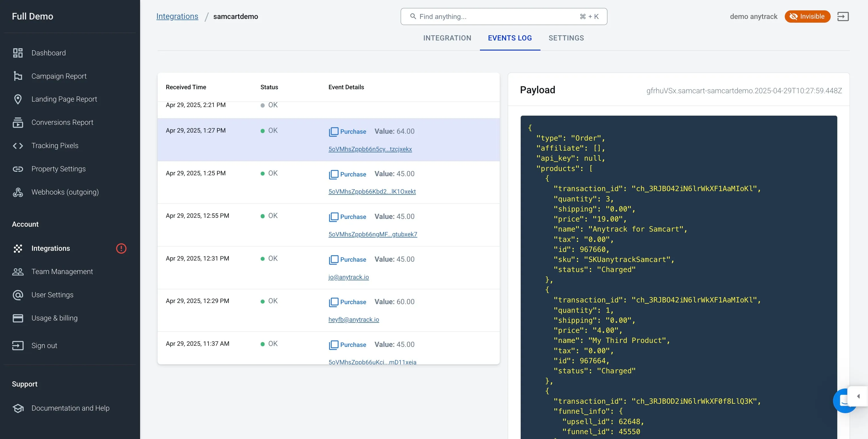The width and height of the screenshot is (868, 439).
Task: Click the Purchase icon in 11:37 AM row
Action: pyautogui.click(x=333, y=345)
